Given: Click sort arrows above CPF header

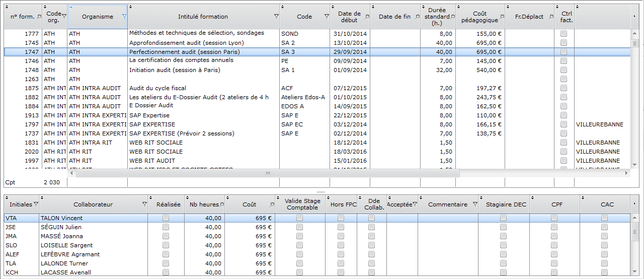Looking at the screenshot, I should coord(532,197).
